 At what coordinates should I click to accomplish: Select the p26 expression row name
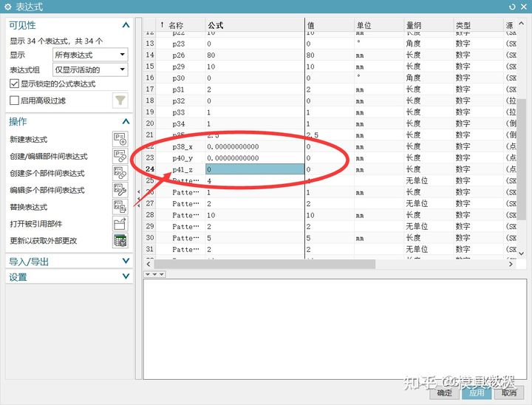pyautogui.click(x=179, y=55)
